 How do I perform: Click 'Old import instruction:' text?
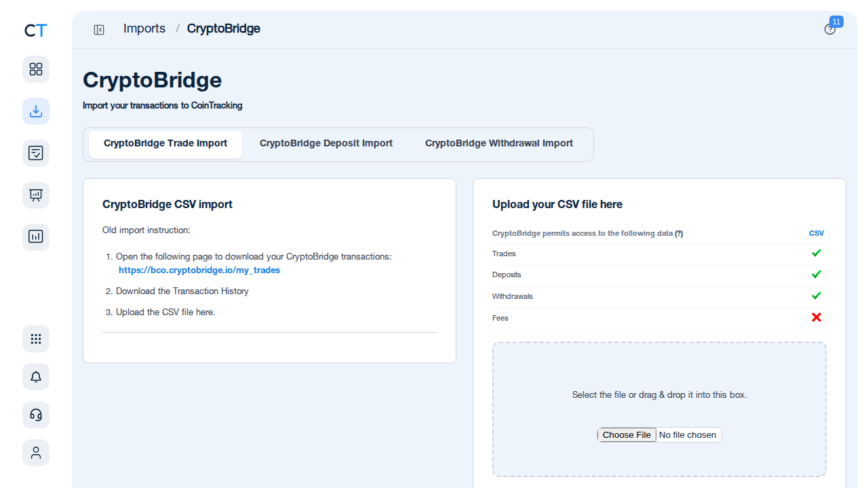146,230
